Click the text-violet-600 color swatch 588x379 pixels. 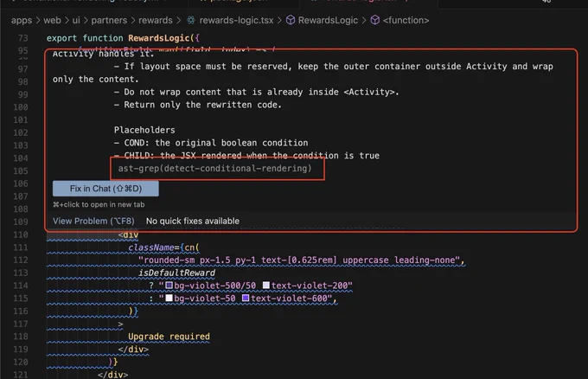(246, 298)
